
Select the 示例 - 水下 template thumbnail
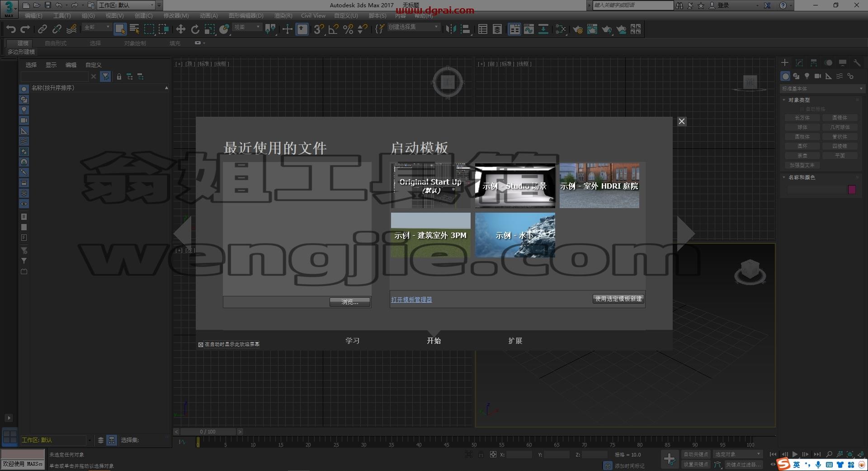pos(515,235)
